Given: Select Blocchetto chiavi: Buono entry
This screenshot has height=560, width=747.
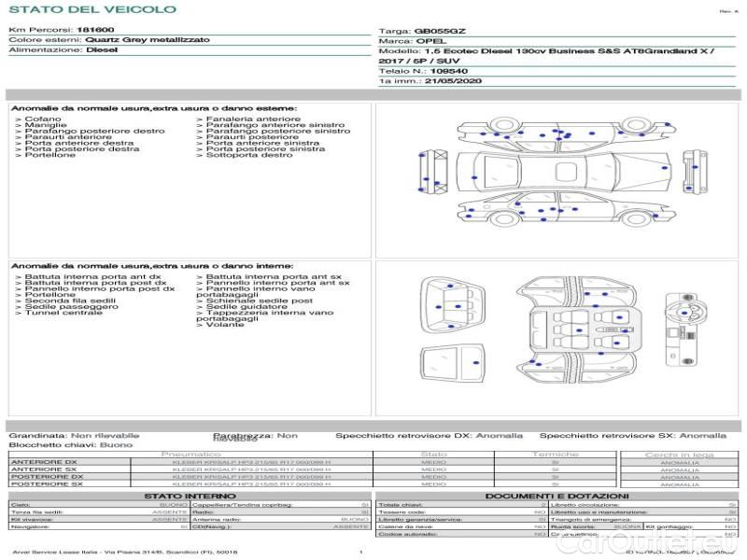Looking at the screenshot, I should [71, 445].
